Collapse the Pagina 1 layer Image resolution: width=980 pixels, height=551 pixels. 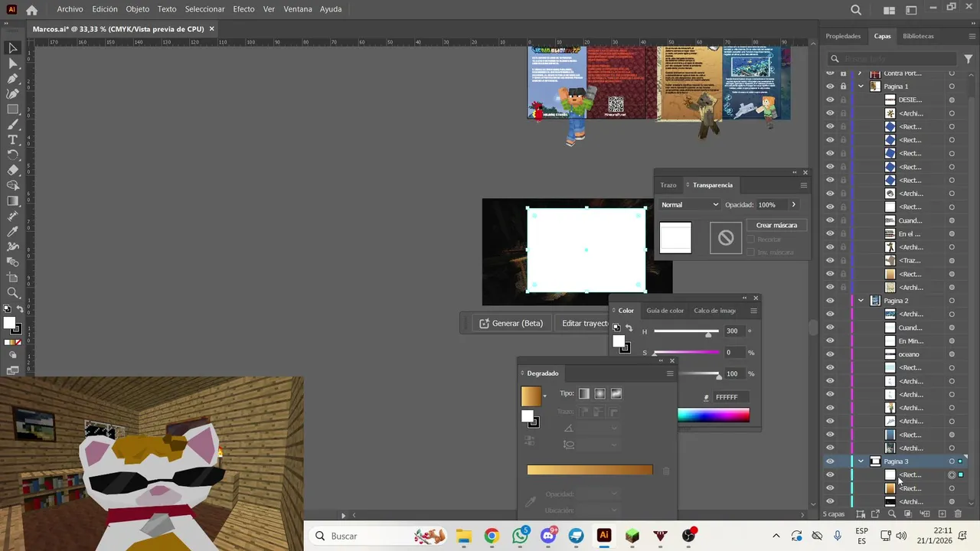861,86
